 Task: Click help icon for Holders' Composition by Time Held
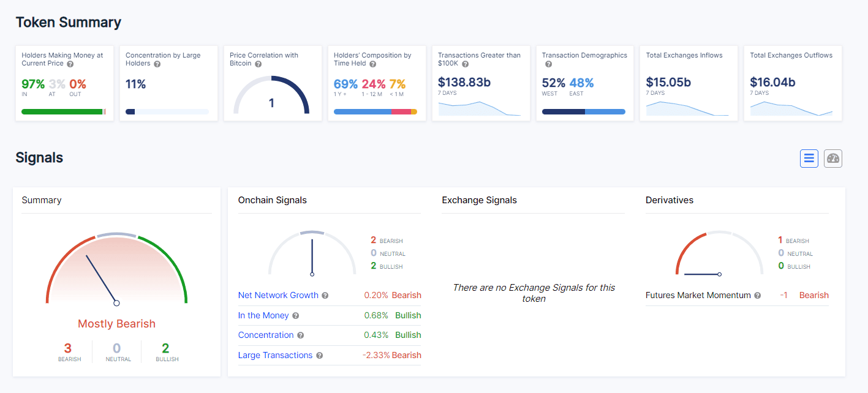click(369, 64)
